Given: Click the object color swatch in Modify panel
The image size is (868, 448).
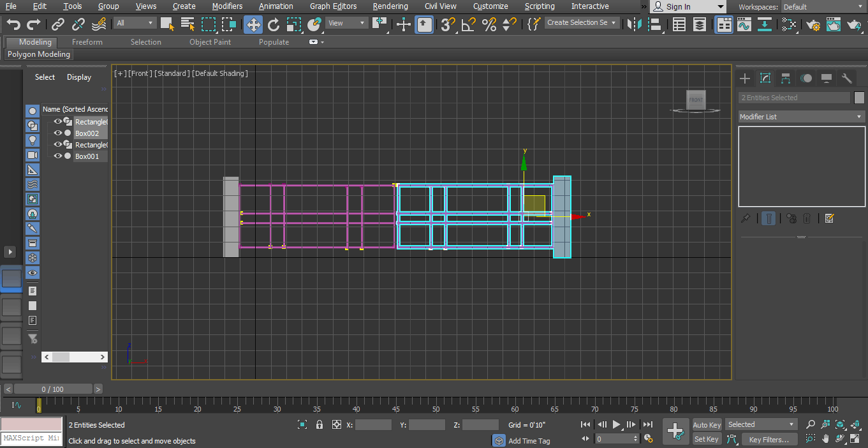Looking at the screenshot, I should (859, 97).
